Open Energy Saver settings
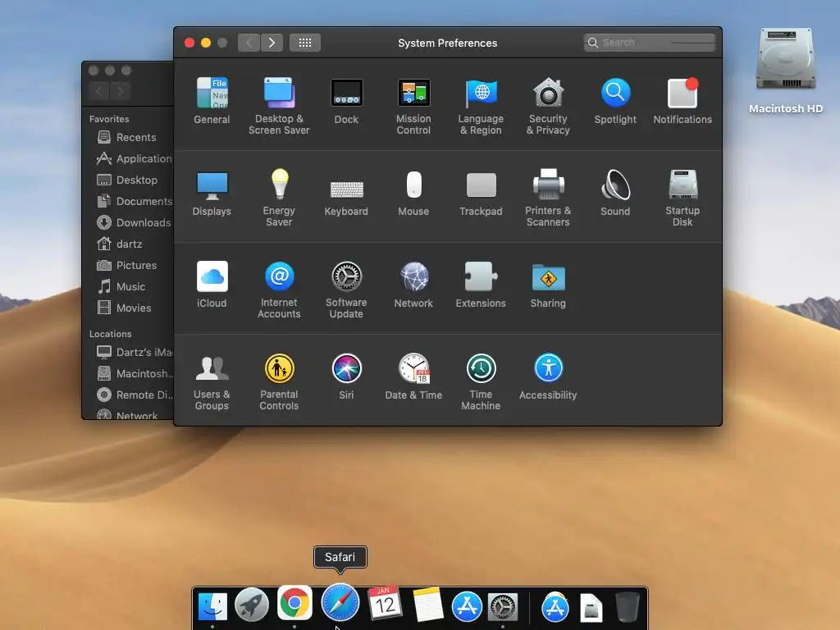Image resolution: width=840 pixels, height=630 pixels. click(x=279, y=197)
